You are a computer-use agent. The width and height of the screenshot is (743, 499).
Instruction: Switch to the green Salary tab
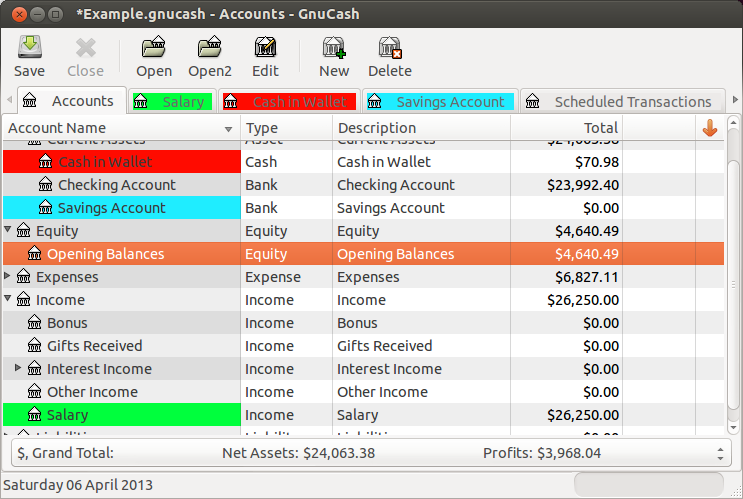pyautogui.click(x=172, y=101)
